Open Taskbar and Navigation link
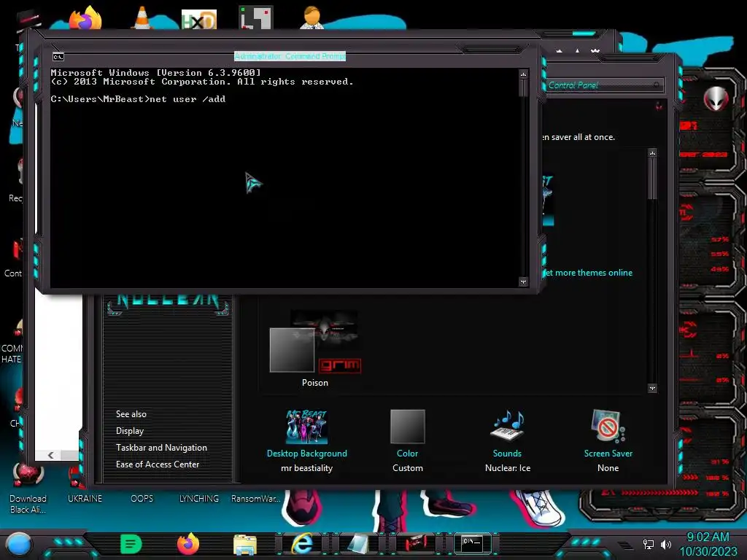The width and height of the screenshot is (747, 560). [x=161, y=448]
